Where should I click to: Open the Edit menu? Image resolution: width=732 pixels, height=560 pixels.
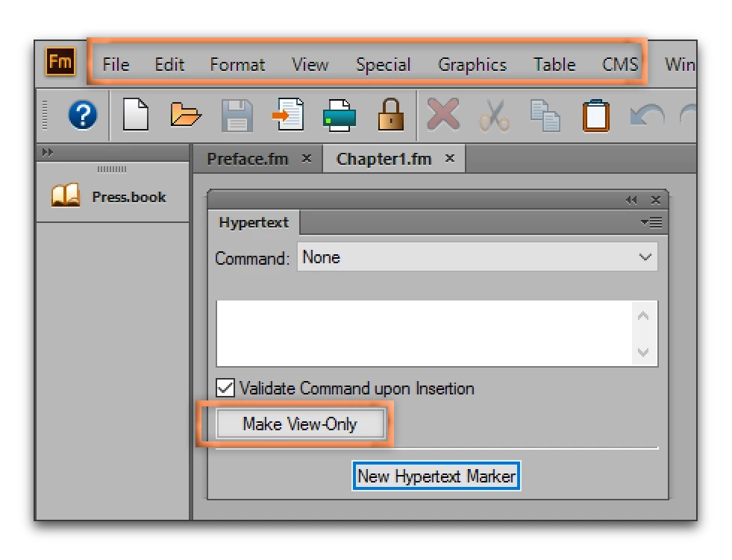click(x=169, y=64)
